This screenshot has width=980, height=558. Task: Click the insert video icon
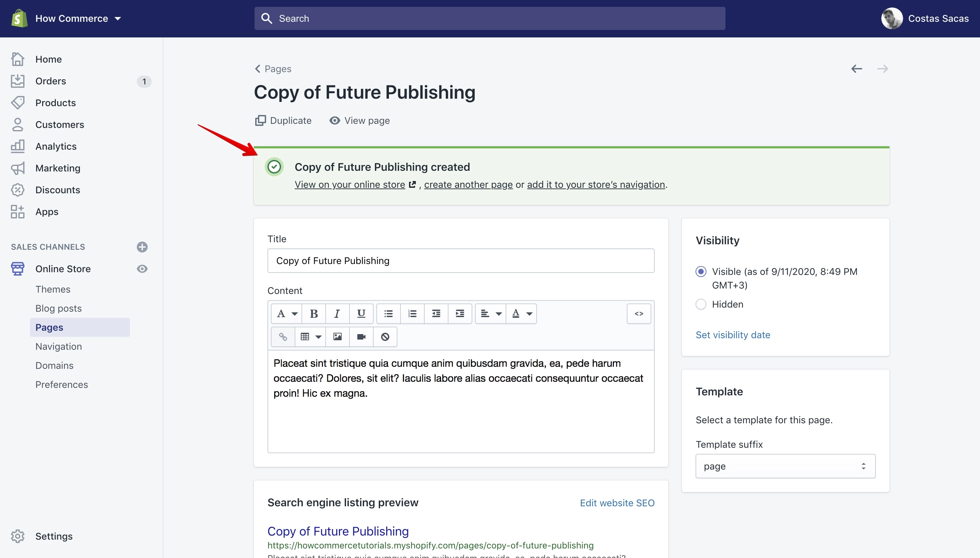pos(361,337)
